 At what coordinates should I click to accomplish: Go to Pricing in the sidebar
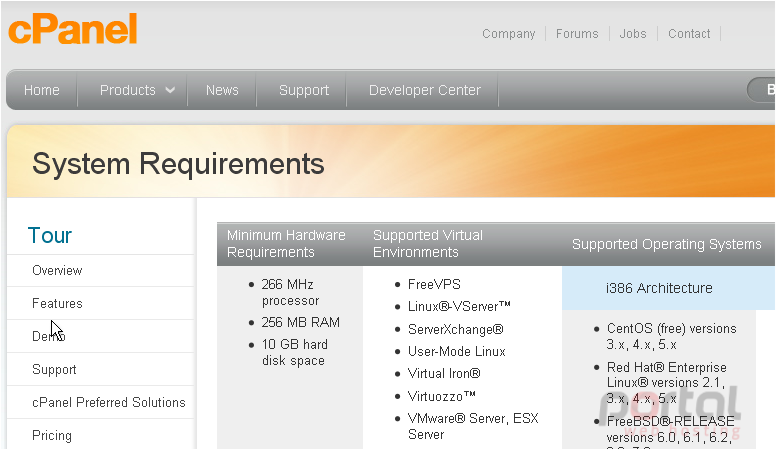[52, 436]
